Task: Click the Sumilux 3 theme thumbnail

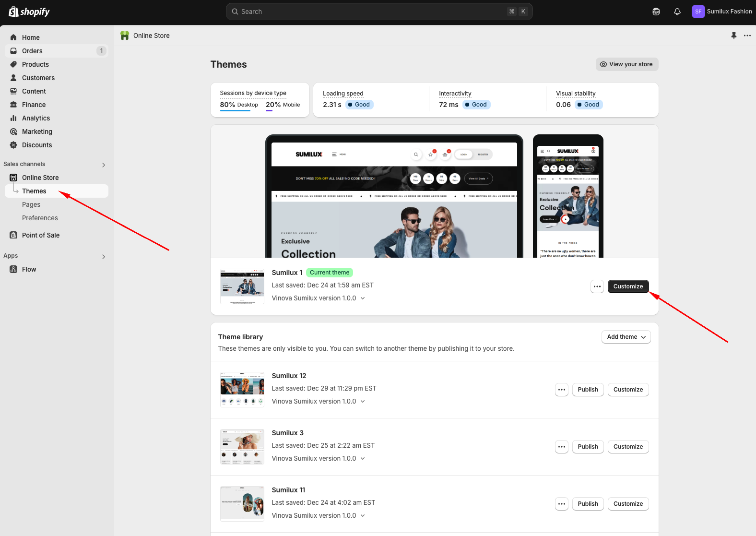Action: click(242, 447)
